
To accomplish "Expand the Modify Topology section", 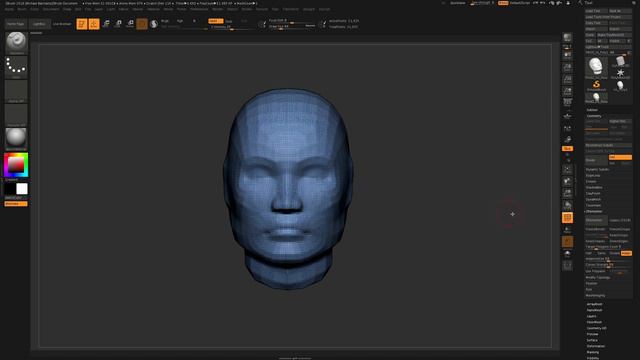I will [598, 278].
